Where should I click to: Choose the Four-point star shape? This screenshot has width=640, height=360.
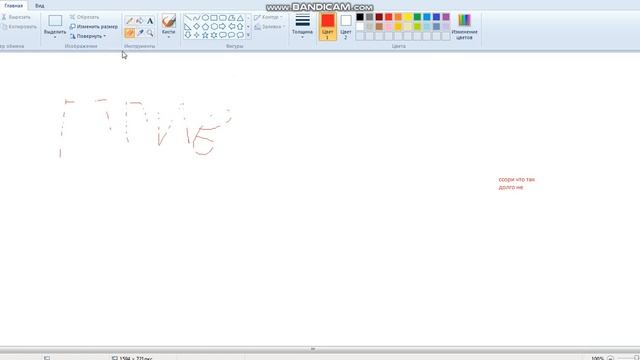click(197, 35)
